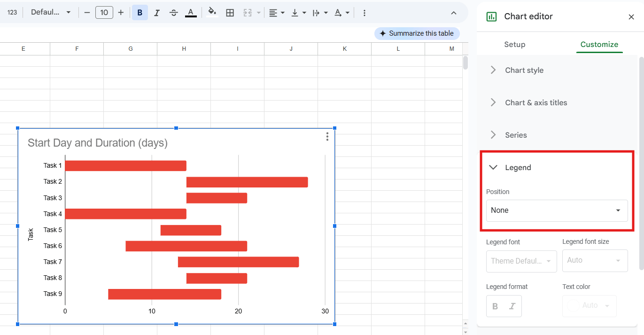
Task: Open the Legend font dropdown
Action: [x=521, y=261]
